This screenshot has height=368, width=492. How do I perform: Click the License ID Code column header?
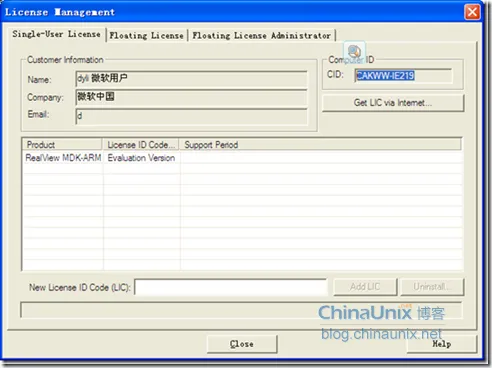pos(141,145)
